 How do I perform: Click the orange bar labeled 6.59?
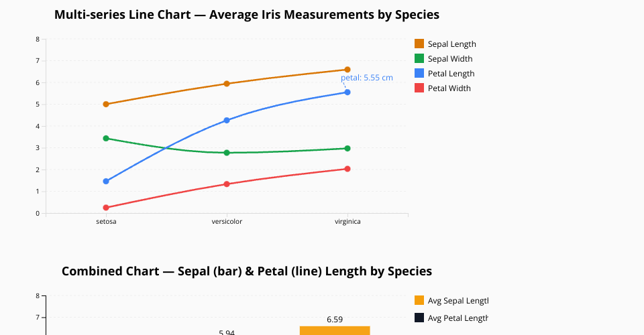[x=335, y=330]
